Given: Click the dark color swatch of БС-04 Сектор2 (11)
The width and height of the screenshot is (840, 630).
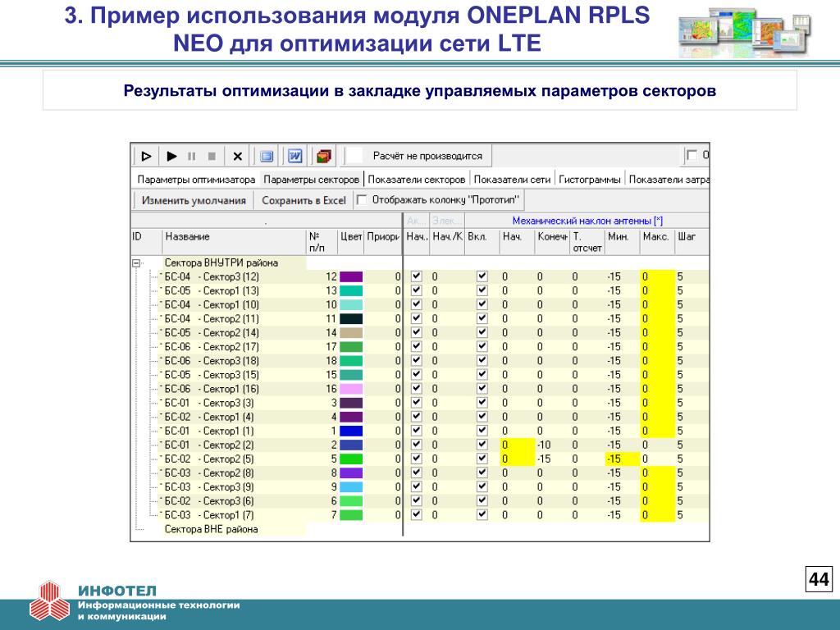Looking at the screenshot, I should (x=351, y=319).
